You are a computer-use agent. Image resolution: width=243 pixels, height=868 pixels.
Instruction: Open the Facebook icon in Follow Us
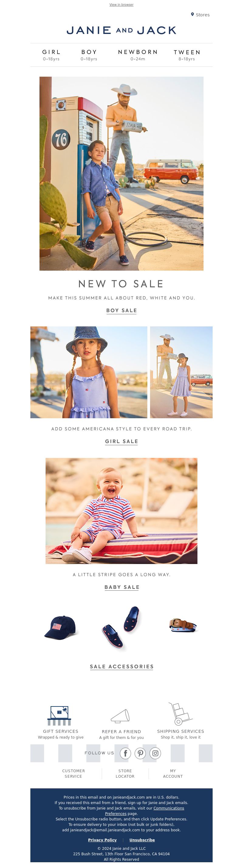coord(125,753)
